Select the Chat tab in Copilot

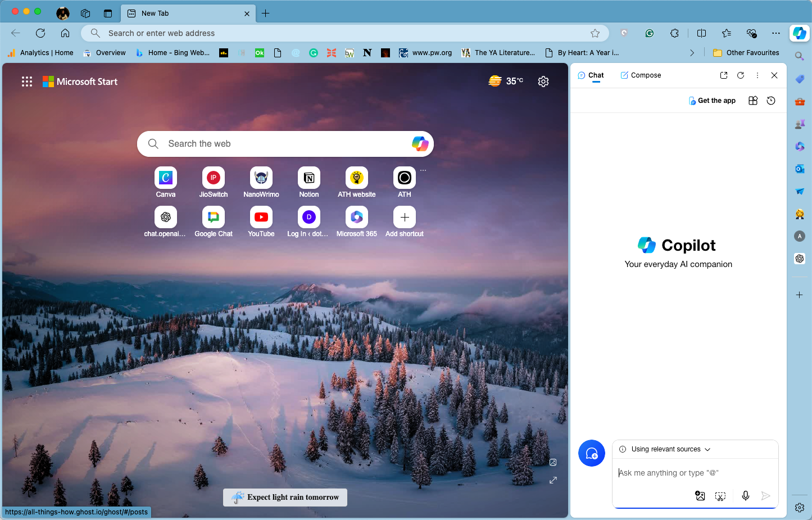[x=591, y=75]
